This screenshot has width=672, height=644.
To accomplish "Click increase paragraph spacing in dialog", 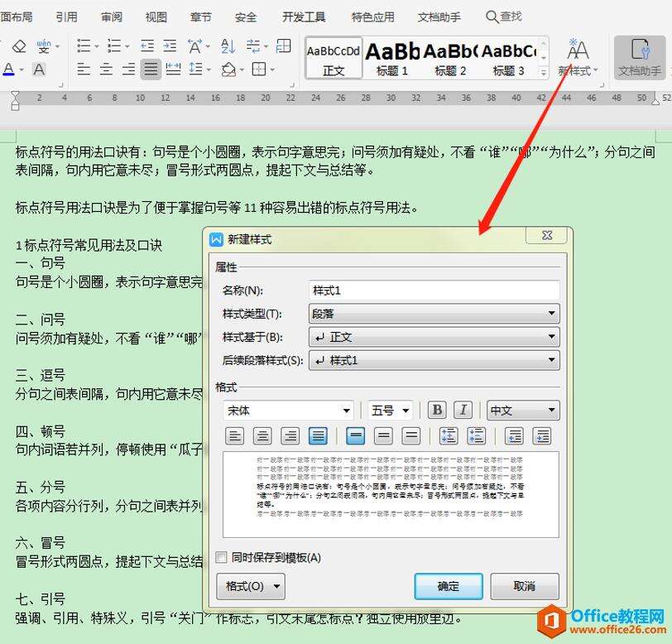I will (449, 435).
